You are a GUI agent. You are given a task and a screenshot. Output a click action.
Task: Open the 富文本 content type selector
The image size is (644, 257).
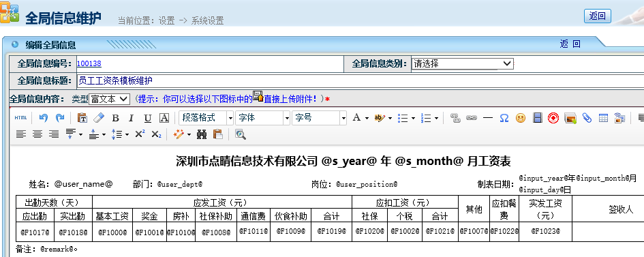pyautogui.click(x=109, y=99)
